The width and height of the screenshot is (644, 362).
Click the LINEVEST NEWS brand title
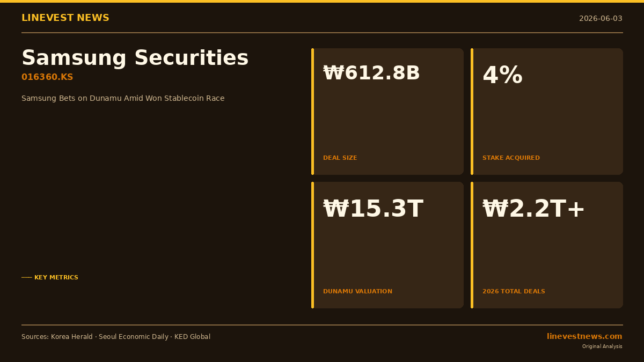(65, 18)
